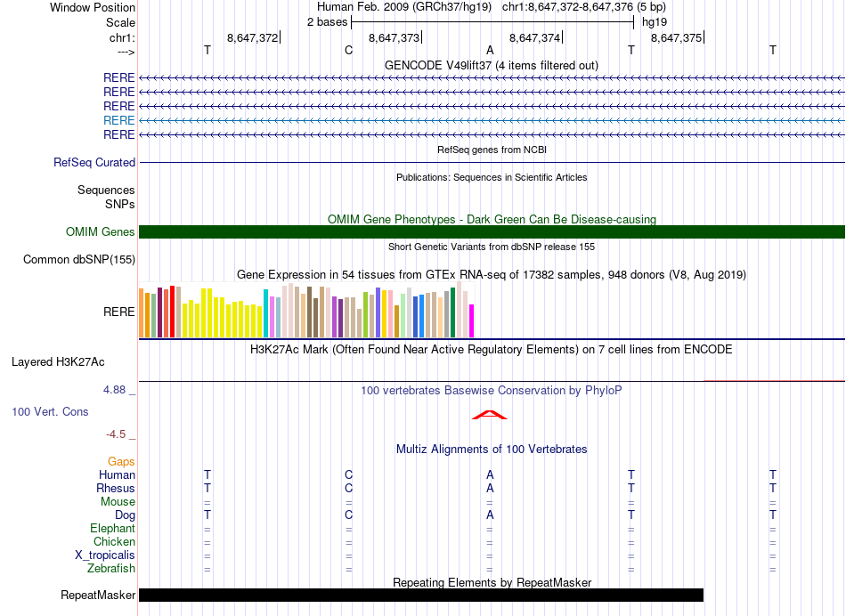The image size is (846, 616).
Task: Click the 100 Vert. Cons label
Action: tap(50, 412)
